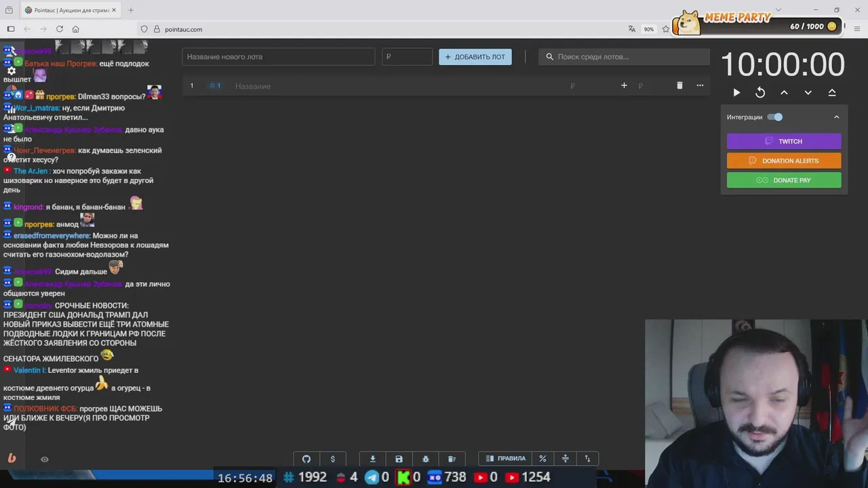Click the plus icon in lot row

[624, 85]
